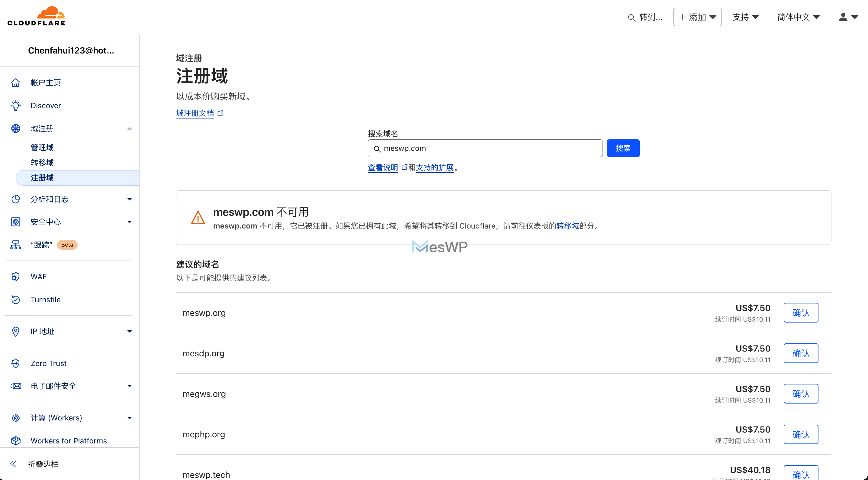
Task: Expand the IP 地址 arrow
Action: click(129, 331)
